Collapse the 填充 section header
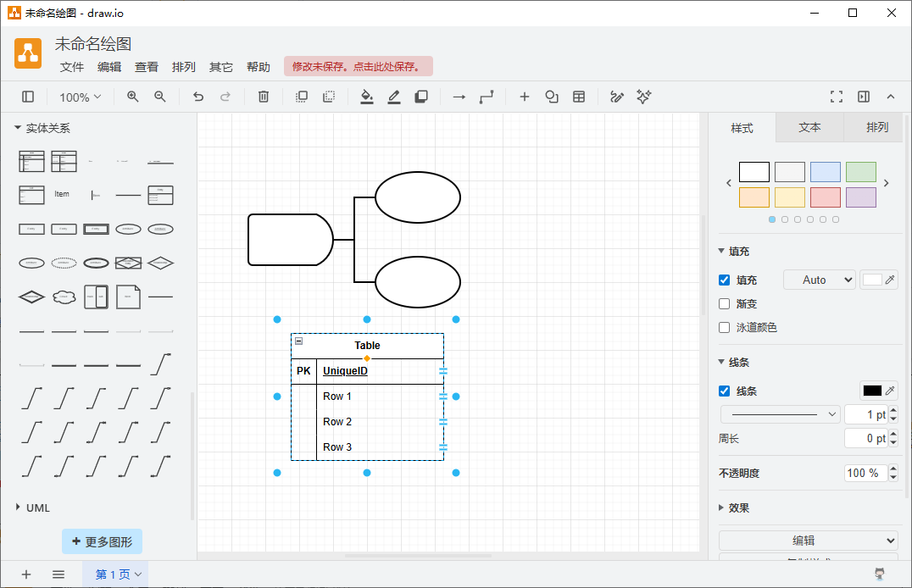Viewport: 912px width, 588px height. coord(734,252)
